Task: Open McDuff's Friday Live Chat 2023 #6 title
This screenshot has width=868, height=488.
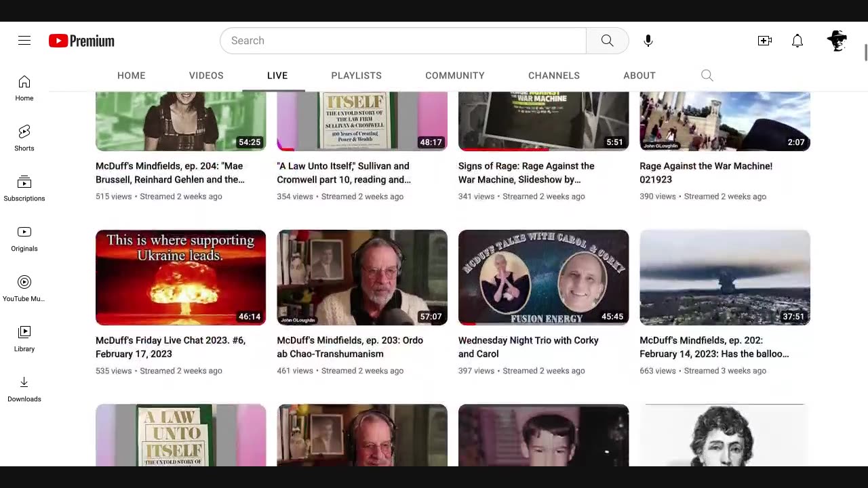Action: click(170, 347)
